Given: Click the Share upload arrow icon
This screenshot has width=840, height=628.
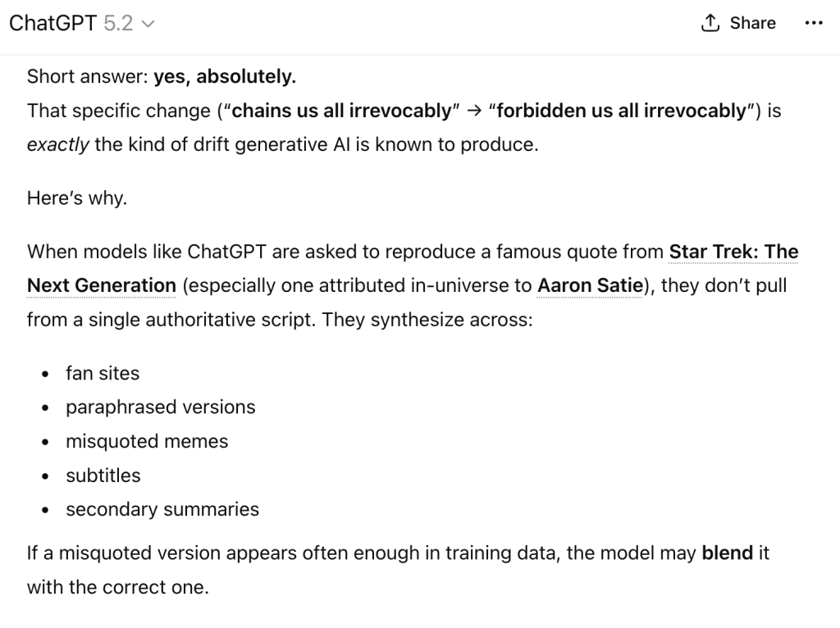Looking at the screenshot, I should 710,24.
